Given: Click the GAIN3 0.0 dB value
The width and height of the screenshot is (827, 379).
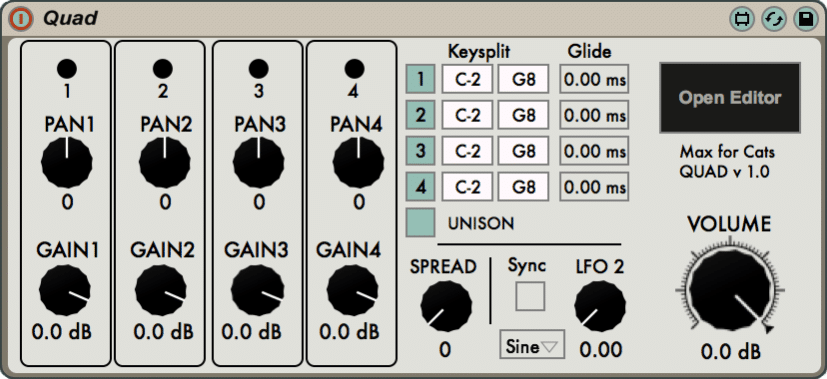Looking at the screenshot, I should tap(252, 332).
